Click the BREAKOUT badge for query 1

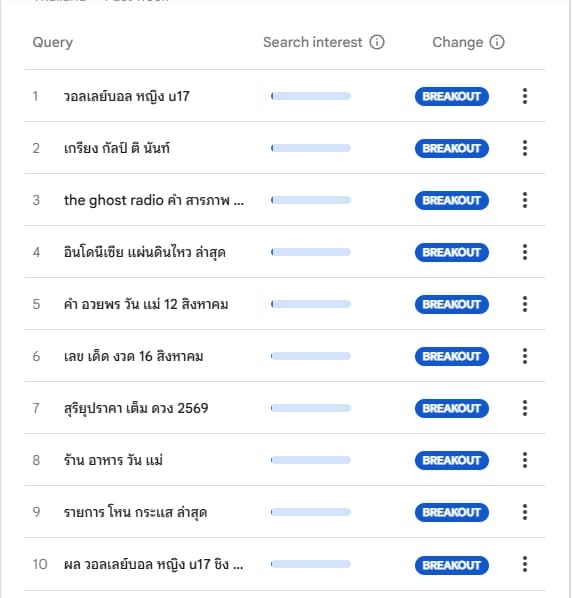451,96
